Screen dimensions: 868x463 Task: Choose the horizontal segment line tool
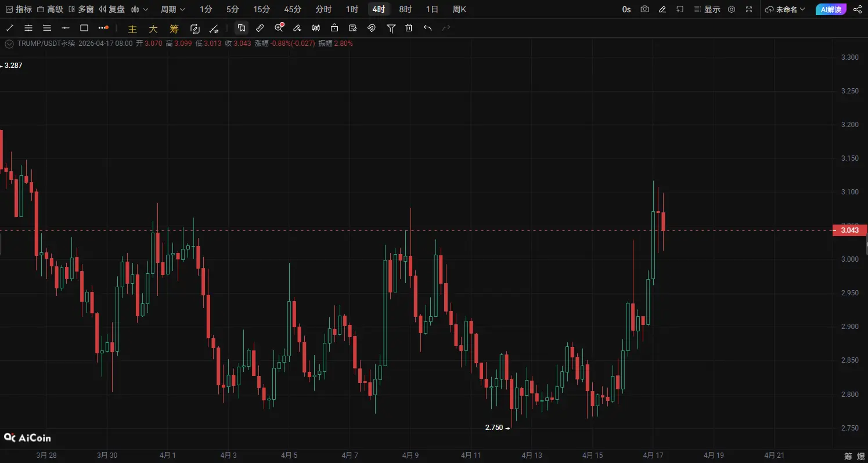(66, 28)
